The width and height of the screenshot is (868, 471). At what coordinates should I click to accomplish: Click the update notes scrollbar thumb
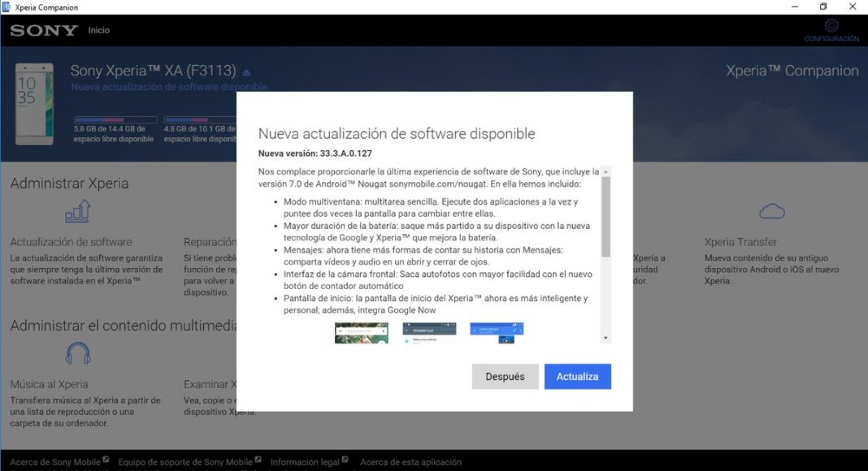coord(605,217)
